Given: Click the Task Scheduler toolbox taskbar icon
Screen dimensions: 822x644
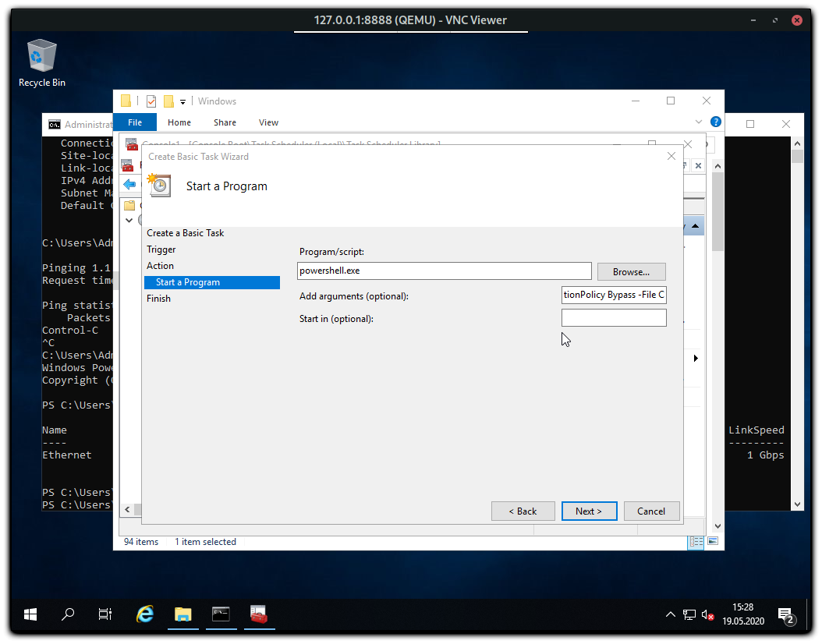Looking at the screenshot, I should point(259,614).
